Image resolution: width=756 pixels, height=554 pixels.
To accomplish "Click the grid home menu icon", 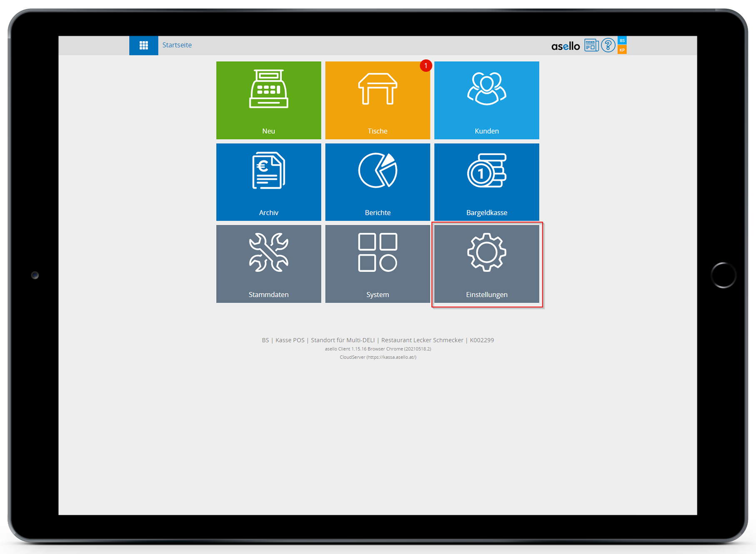I will pos(144,45).
